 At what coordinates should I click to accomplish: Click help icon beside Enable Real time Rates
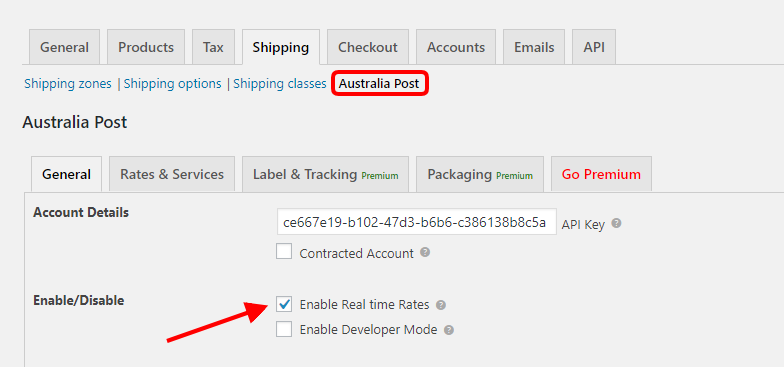pyautogui.click(x=440, y=304)
